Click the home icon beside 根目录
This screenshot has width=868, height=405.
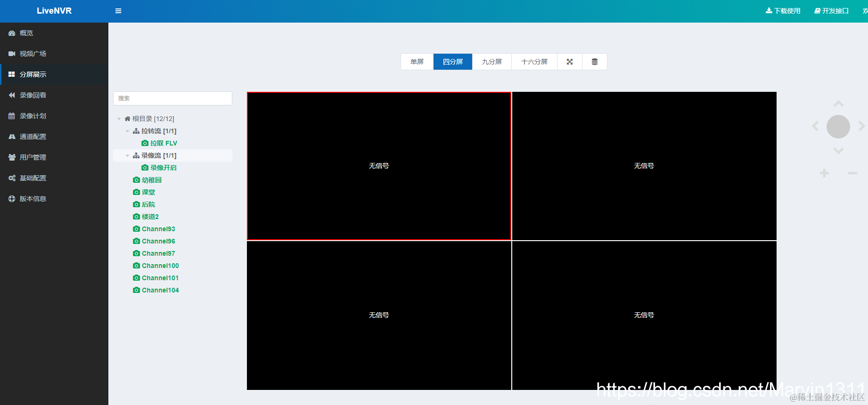tap(127, 119)
